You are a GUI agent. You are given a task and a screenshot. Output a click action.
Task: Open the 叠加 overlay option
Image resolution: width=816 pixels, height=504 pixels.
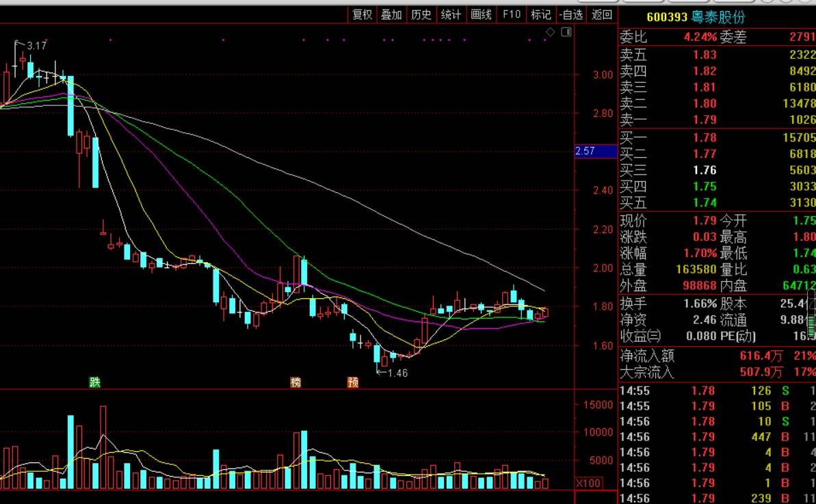pos(391,14)
